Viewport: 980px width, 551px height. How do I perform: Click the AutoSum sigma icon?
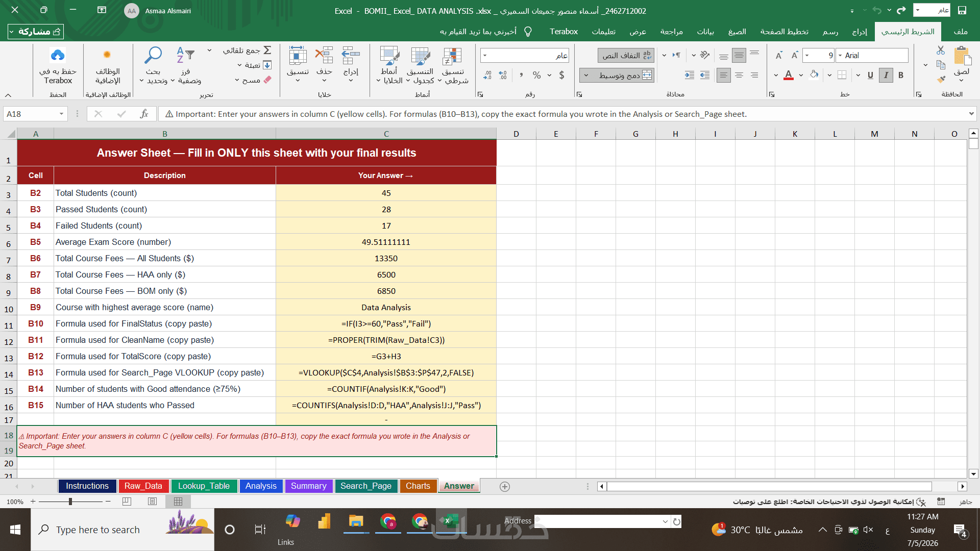[x=267, y=51]
